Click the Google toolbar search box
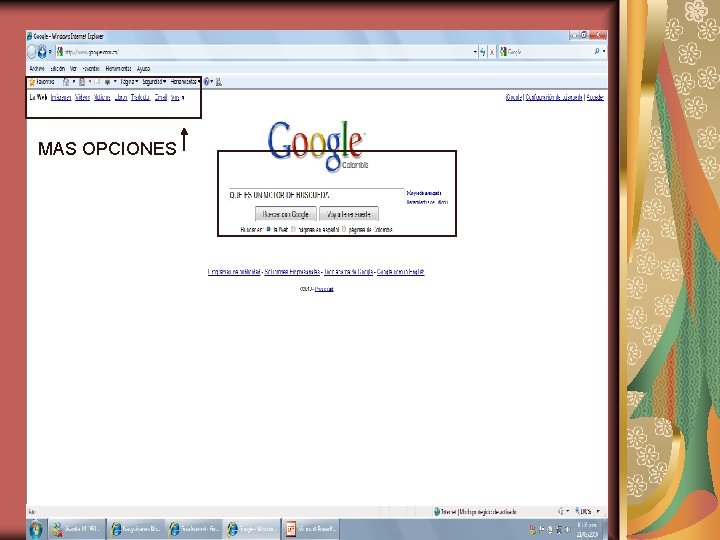The image size is (720, 540). (546, 52)
